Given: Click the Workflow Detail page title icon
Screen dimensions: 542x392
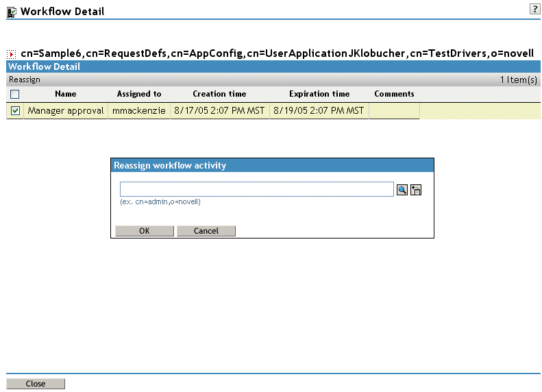Looking at the screenshot, I should click(x=12, y=12).
